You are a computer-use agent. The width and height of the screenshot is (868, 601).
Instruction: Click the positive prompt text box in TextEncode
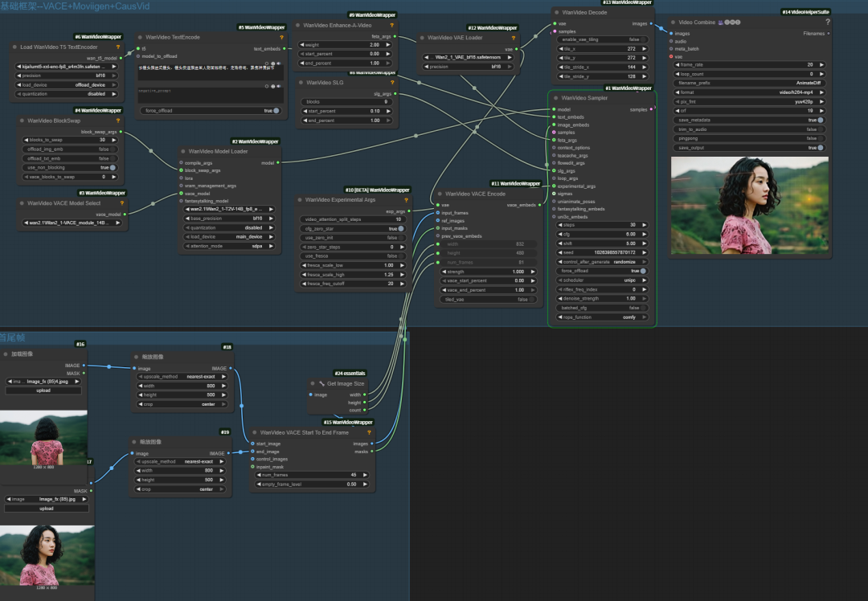point(211,71)
